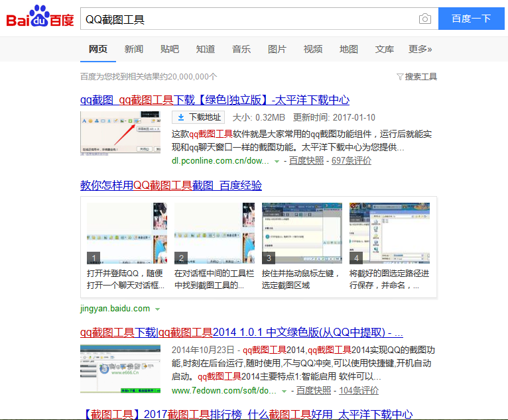Click 百度快照 for the pconline result
The height and width of the screenshot is (420, 508).
[x=306, y=161]
